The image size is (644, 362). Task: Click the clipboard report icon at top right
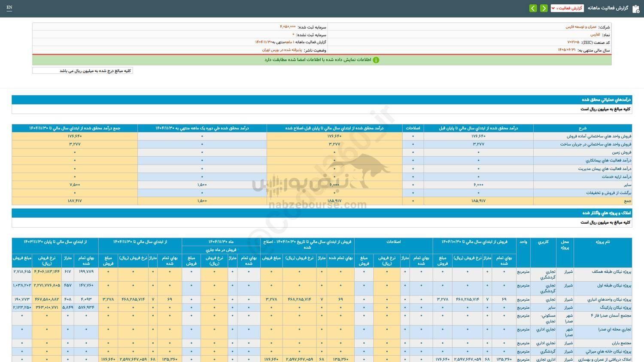click(637, 8)
